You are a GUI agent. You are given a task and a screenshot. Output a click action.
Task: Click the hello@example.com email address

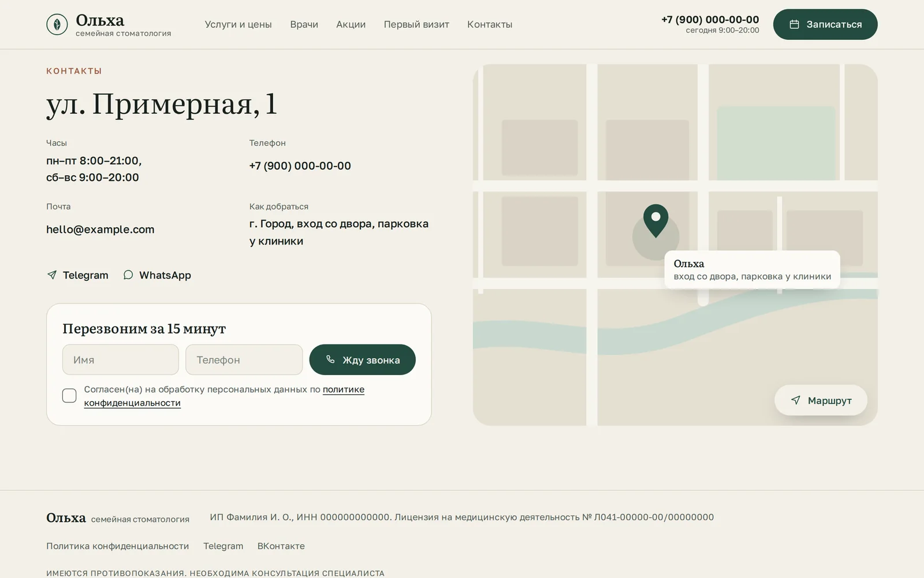pos(100,229)
